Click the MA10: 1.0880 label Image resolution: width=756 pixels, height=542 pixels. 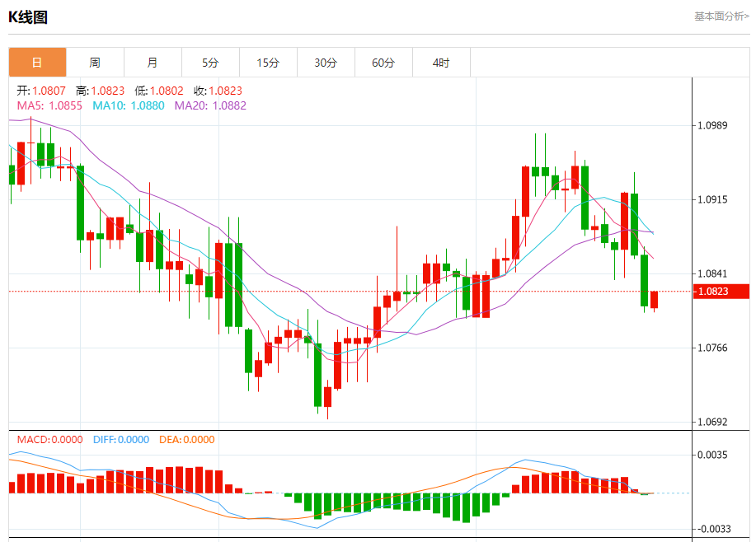129,105
